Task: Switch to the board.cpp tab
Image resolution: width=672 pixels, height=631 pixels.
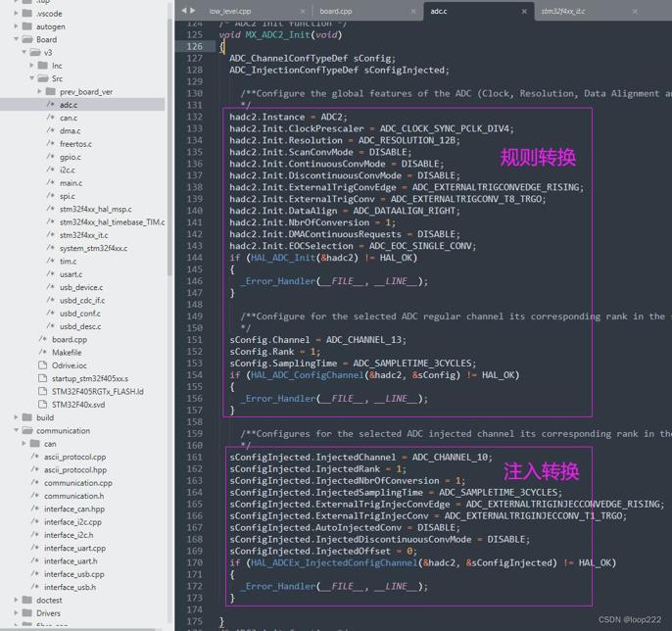Action: 336,11
